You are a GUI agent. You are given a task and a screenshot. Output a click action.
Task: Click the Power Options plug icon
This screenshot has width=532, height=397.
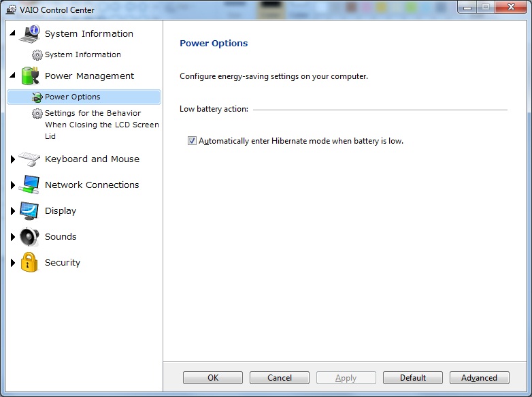pos(37,97)
